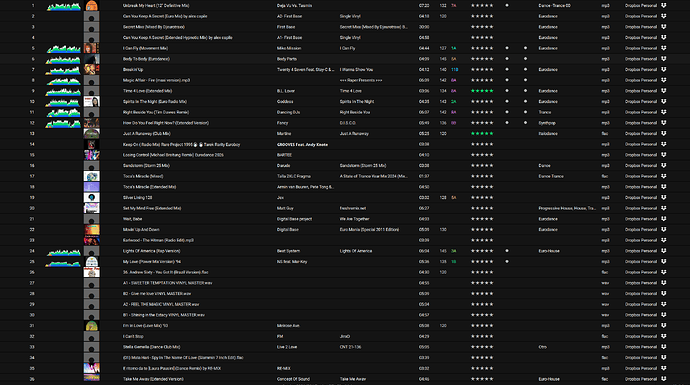Click Dropbox icon for Silver Lining 128 row
Image resolution: width=690 pixels, height=385 pixels.
click(664, 198)
